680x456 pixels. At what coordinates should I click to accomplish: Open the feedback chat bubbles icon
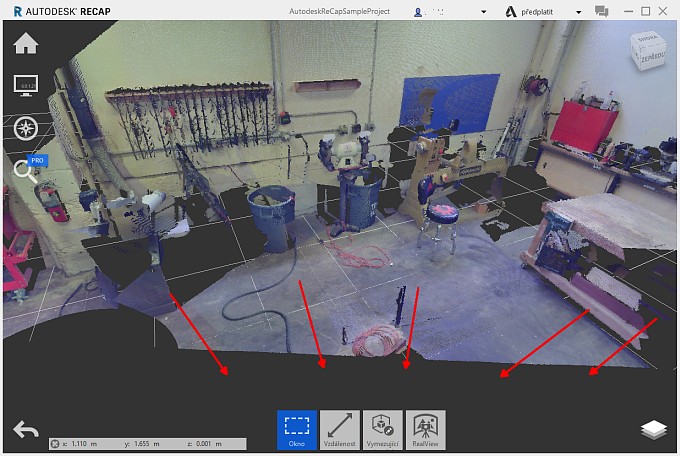602,11
